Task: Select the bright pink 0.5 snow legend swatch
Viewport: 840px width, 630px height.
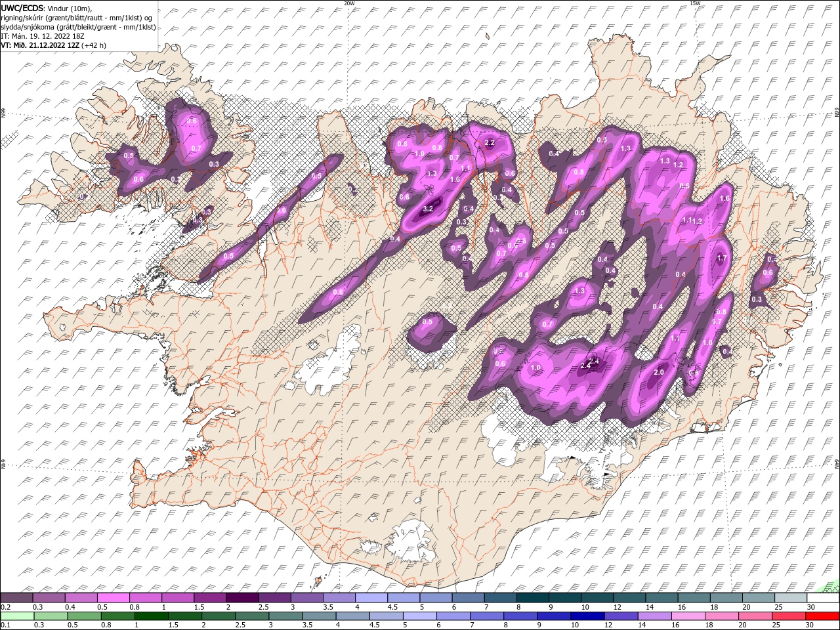Action: pos(113,598)
